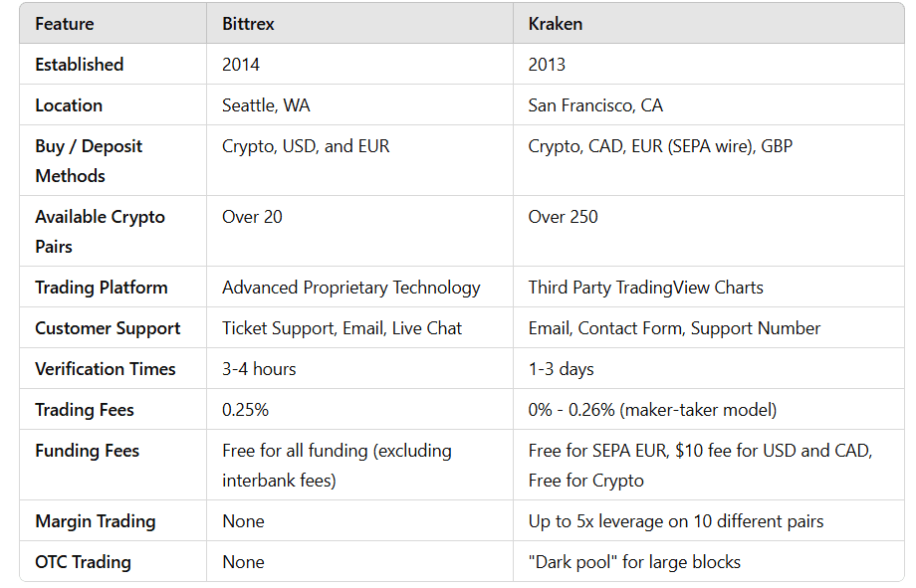Click the Feature column header
Viewport: 916px width, 588px height.
coord(65,24)
